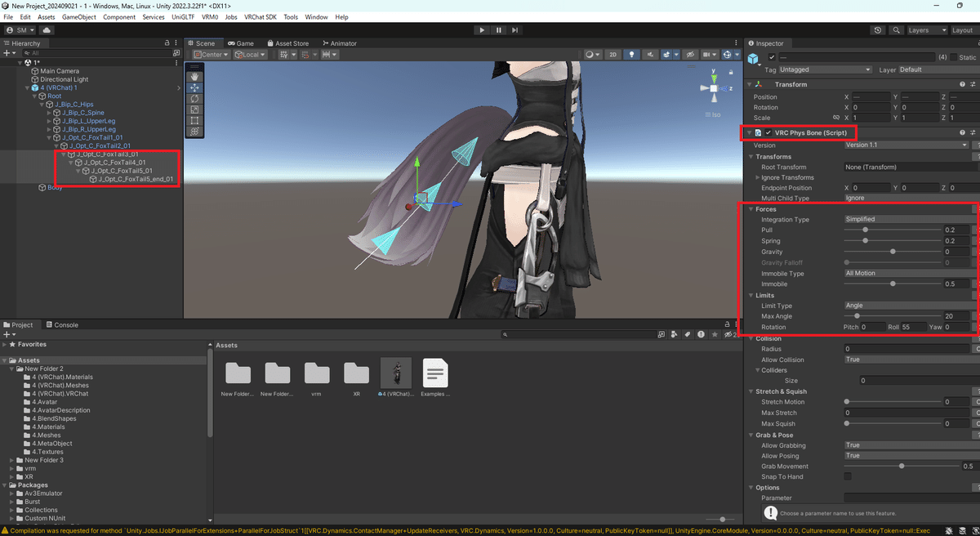Click the Project search by import log icon

702,334
